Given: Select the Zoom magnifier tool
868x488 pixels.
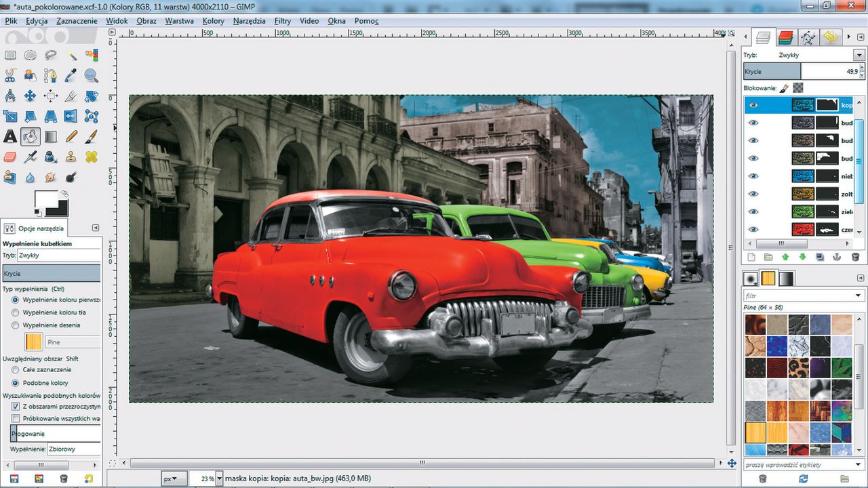Looking at the screenshot, I should pyautogui.click(x=92, y=76).
